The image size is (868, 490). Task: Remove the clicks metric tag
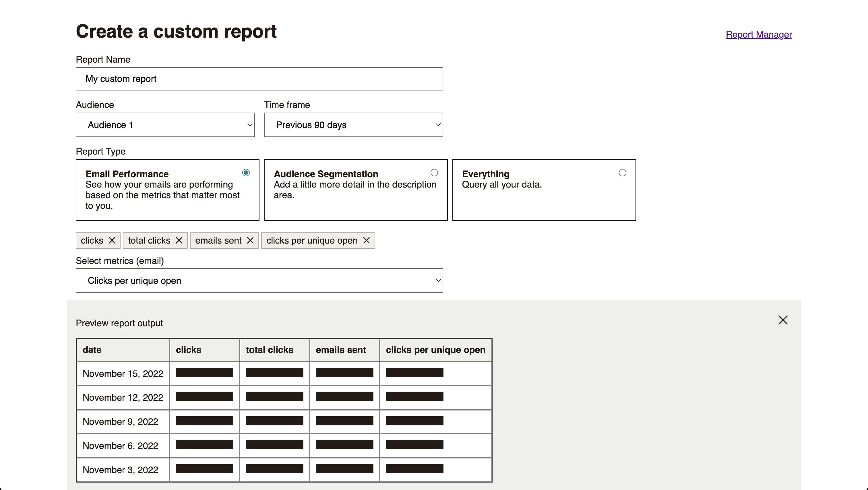(112, 240)
